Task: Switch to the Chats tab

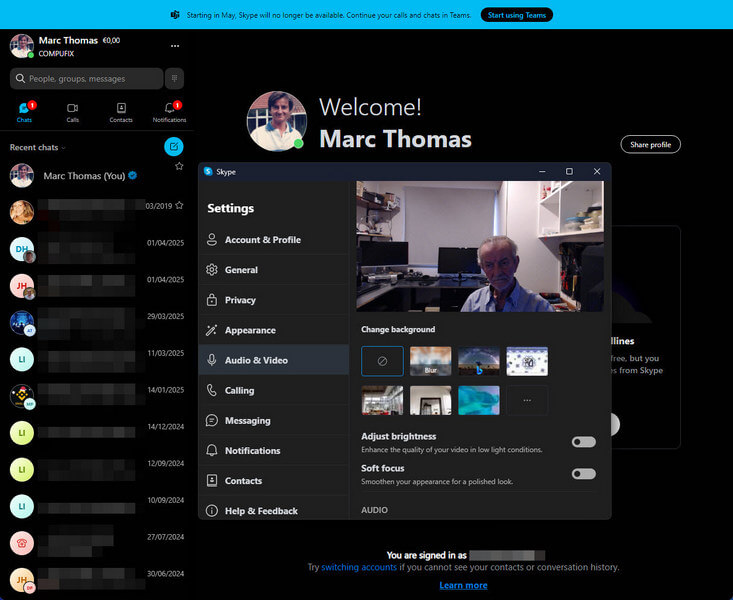Action: (x=24, y=113)
